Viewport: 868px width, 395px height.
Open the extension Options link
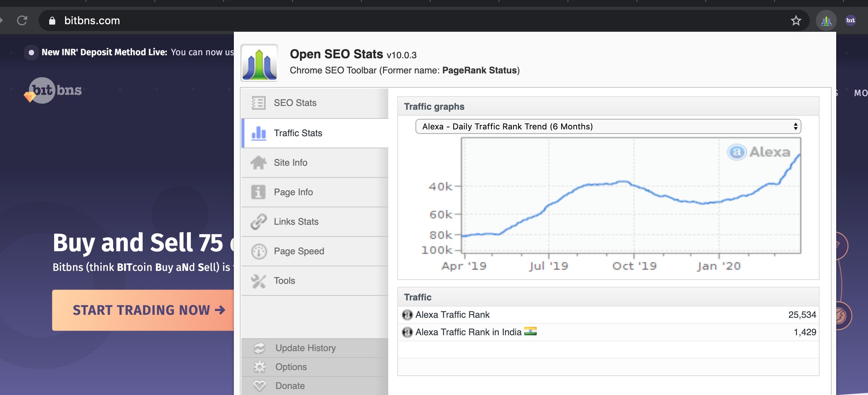point(291,367)
